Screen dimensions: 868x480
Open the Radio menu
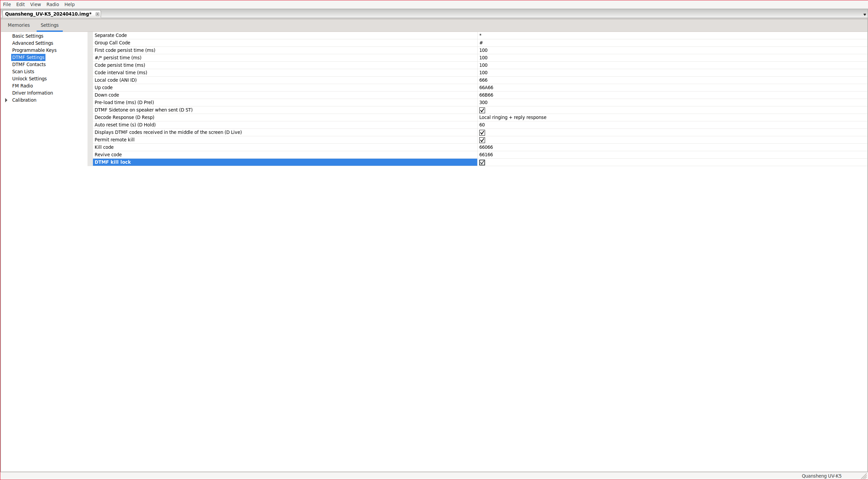(53, 4)
